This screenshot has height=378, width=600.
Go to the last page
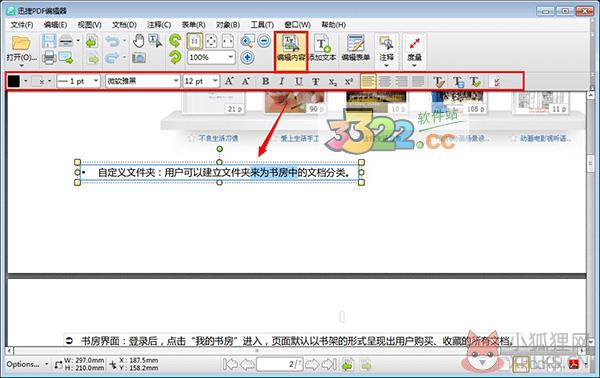(329, 364)
